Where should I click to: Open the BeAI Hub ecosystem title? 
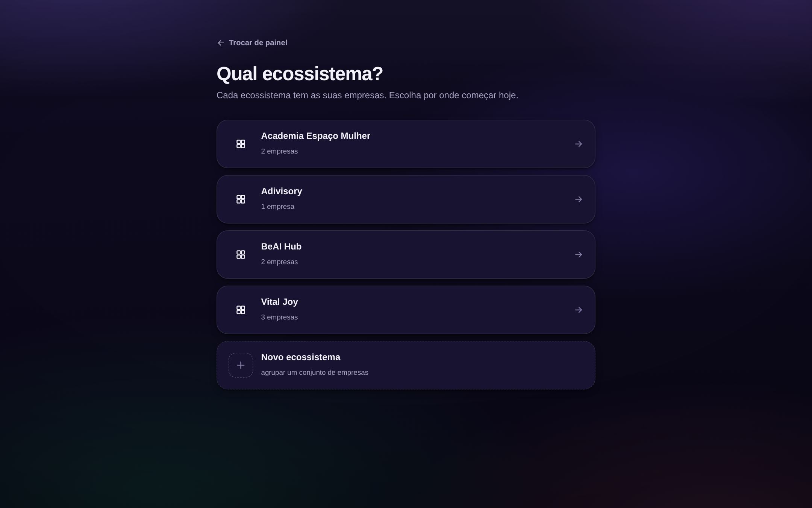coord(281,246)
